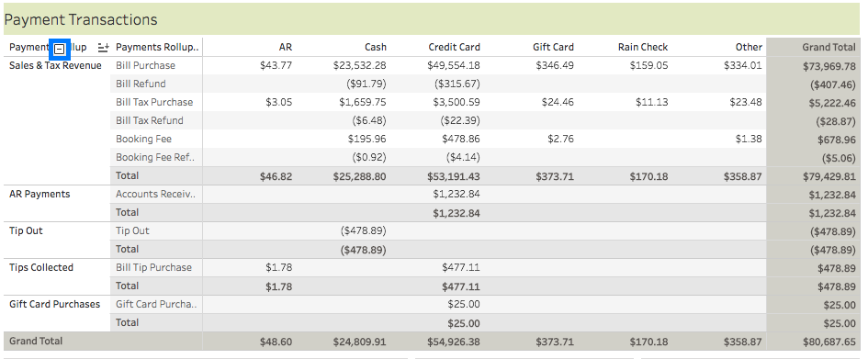The width and height of the screenshot is (868, 359).
Task: Select the Credit Card column header
Action: (x=454, y=47)
